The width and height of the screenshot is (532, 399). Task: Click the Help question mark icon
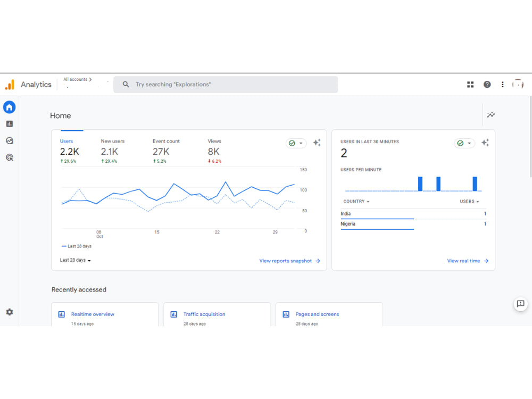(487, 84)
